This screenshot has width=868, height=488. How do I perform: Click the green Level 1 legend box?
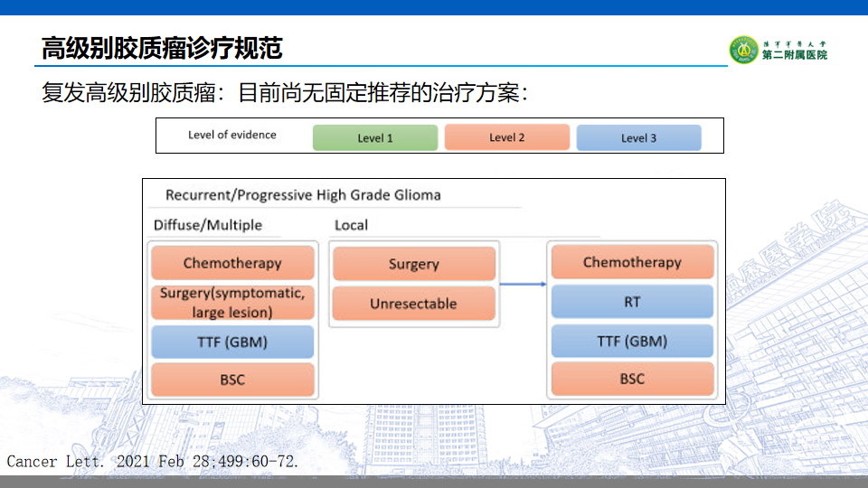[x=374, y=137]
